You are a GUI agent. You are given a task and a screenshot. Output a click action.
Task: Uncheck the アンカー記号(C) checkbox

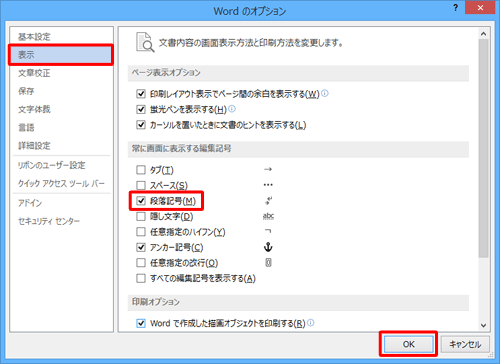pos(141,247)
